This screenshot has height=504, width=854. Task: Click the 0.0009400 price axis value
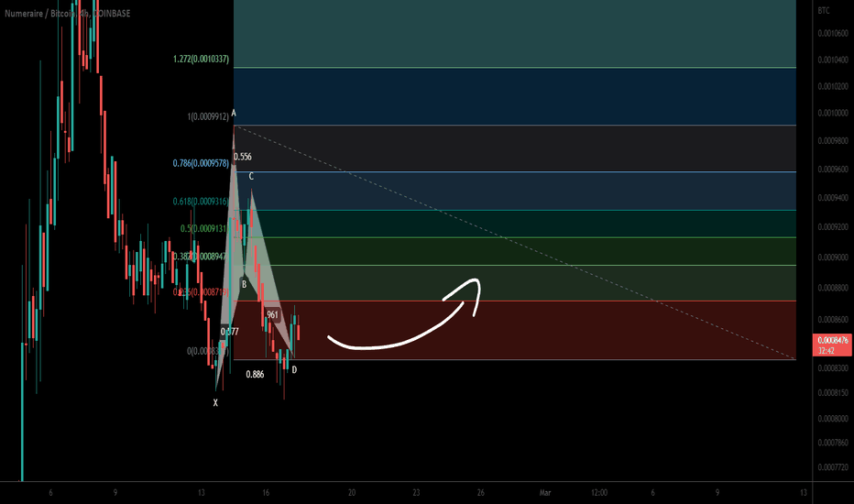tap(833, 198)
